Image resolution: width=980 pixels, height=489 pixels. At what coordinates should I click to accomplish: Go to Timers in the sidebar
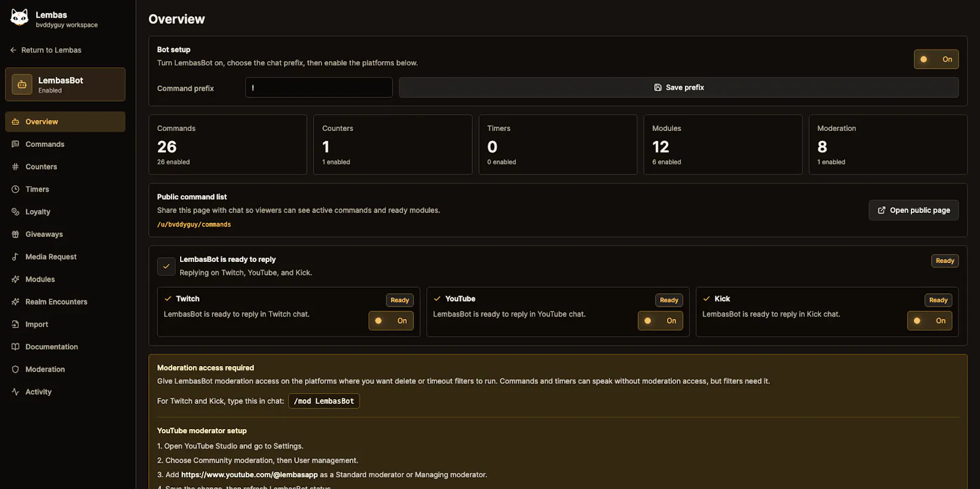pyautogui.click(x=65, y=189)
